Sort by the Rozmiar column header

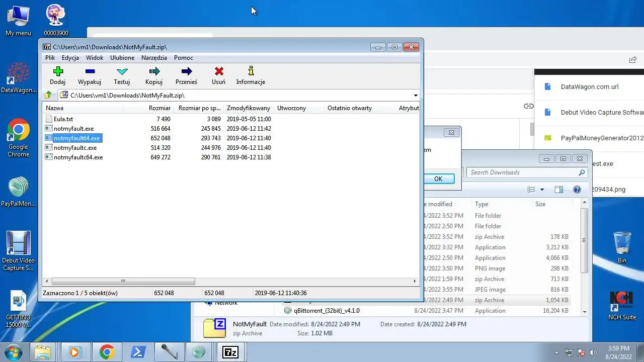(x=148, y=108)
